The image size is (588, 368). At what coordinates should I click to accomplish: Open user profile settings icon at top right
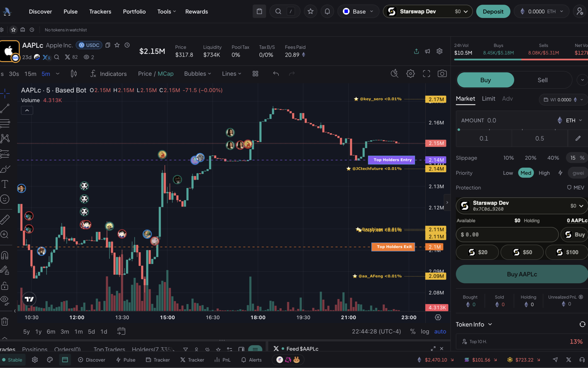coord(580,11)
